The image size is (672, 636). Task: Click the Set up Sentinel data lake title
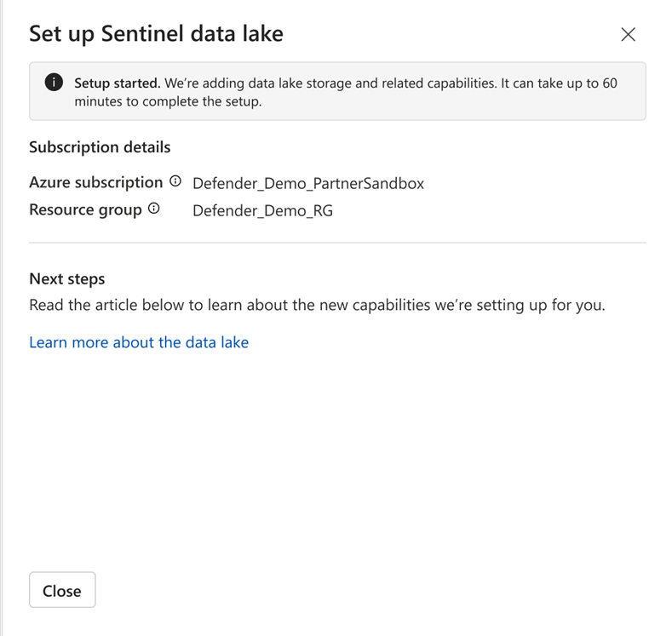coord(156,34)
